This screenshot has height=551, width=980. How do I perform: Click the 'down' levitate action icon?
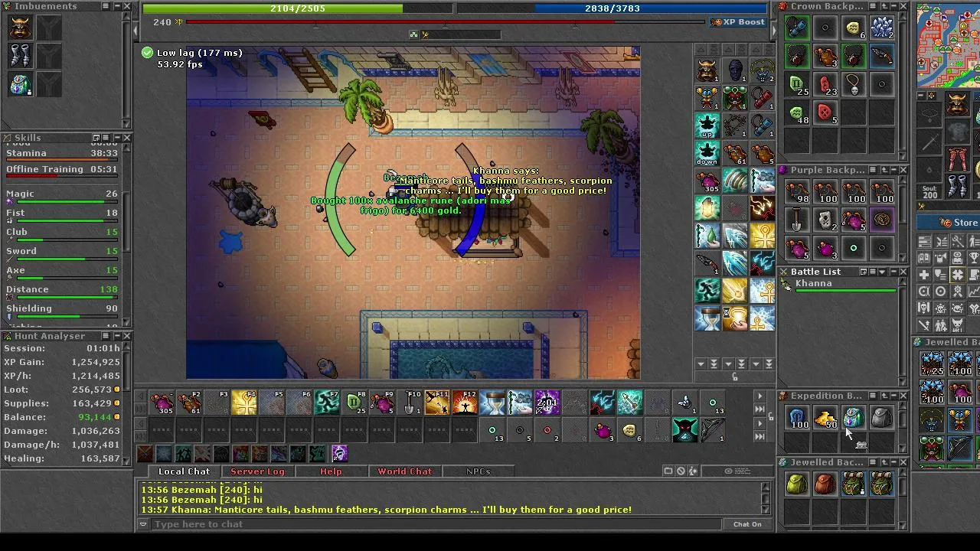[707, 152]
